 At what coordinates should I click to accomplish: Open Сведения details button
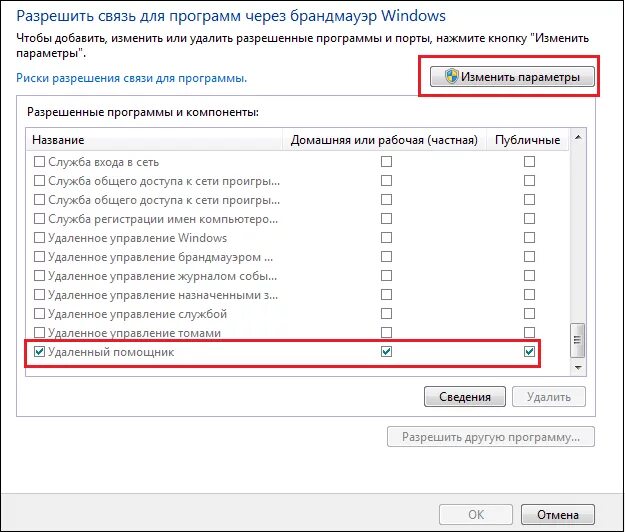click(465, 397)
